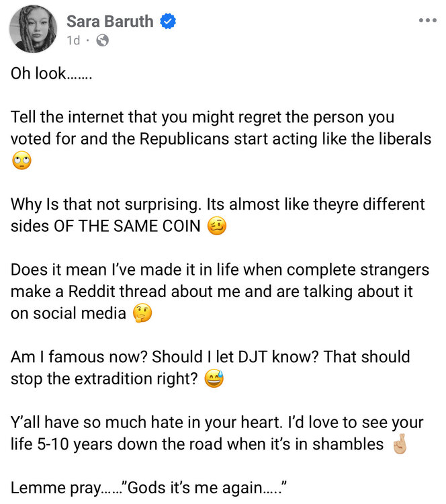Open the Sara Baruth profile name link
The height and width of the screenshot is (504, 446).
[x=110, y=22]
